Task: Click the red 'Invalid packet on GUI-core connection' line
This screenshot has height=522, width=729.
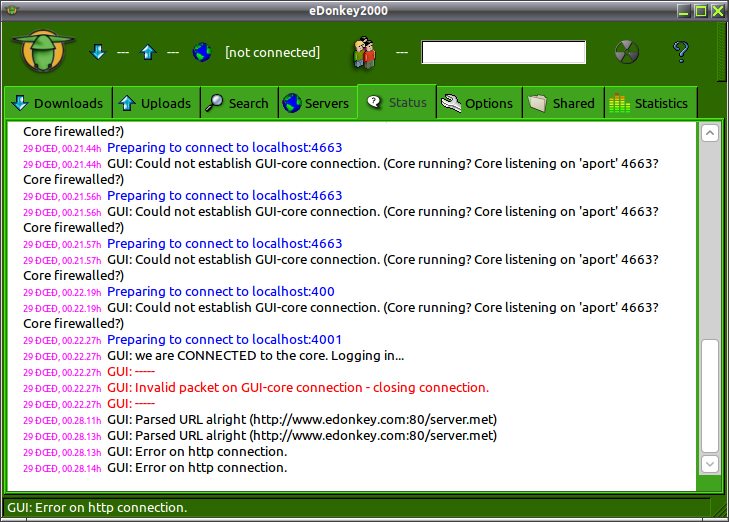Action: 298,388
